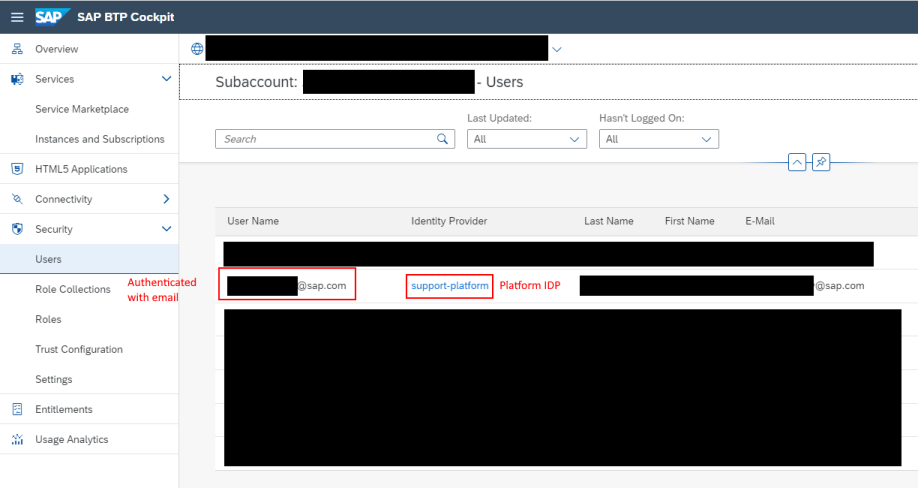Viewport: 918px width, 488px height.
Task: Click the Connectivity plug icon
Action: [x=18, y=199]
